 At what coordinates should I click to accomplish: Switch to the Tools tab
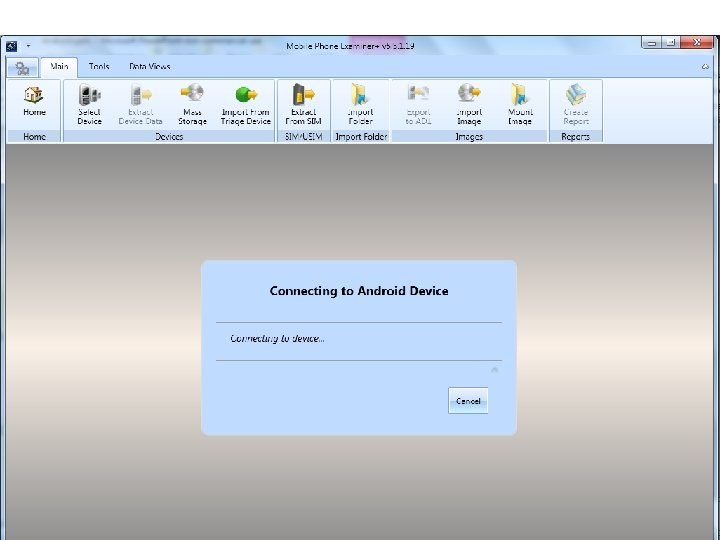[99, 67]
